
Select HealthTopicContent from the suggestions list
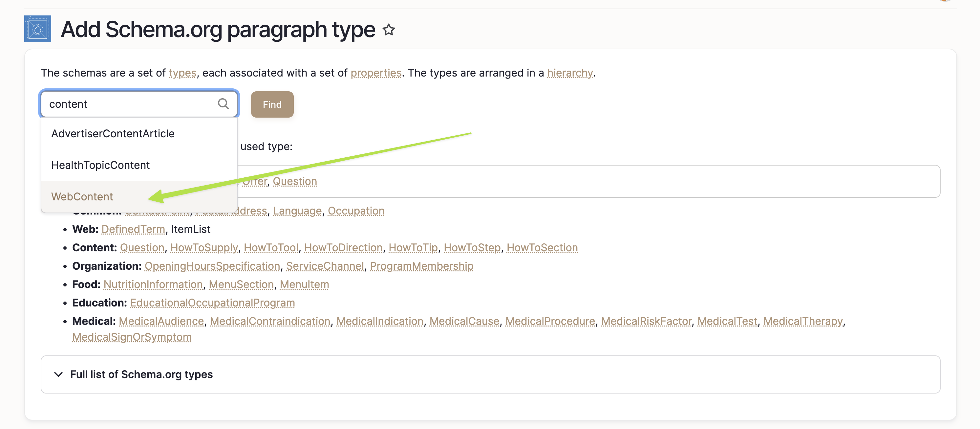click(x=100, y=165)
